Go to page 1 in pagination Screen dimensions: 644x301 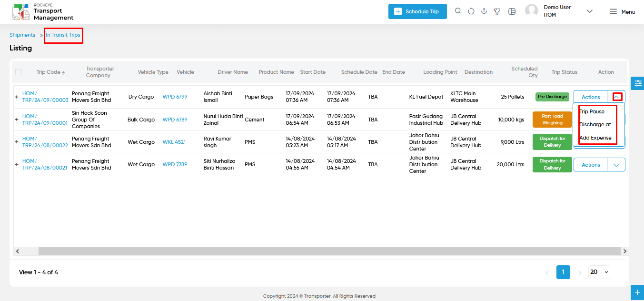(563, 272)
